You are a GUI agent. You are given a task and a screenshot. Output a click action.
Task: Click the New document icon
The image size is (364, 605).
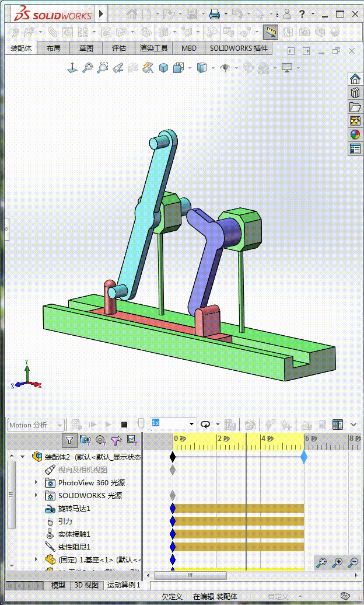[x=147, y=14]
